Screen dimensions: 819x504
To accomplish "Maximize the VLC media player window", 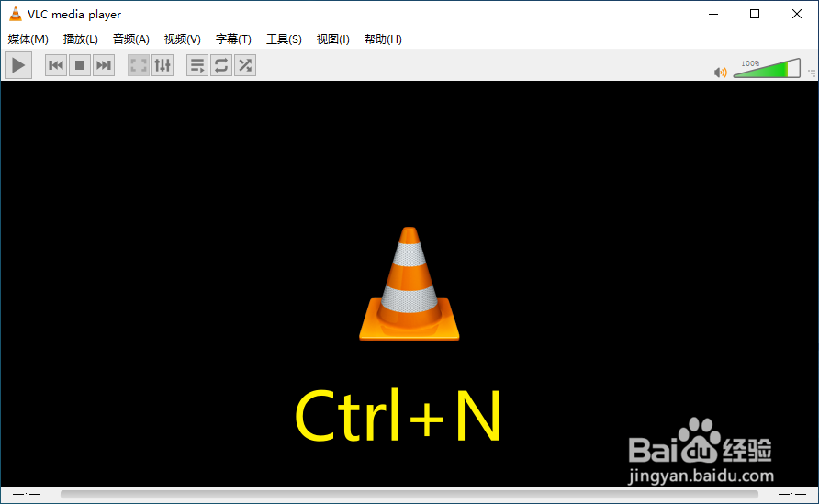I will 755,14.
